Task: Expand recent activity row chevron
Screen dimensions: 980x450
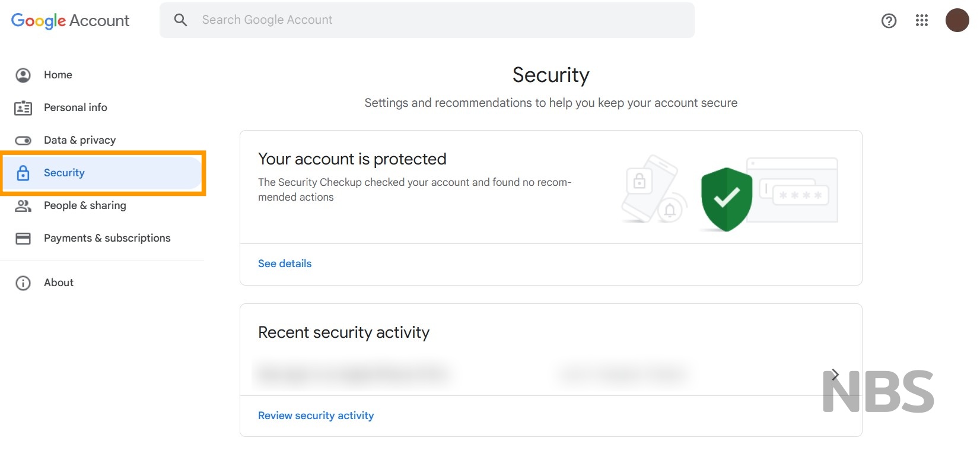Action: pyautogui.click(x=835, y=375)
